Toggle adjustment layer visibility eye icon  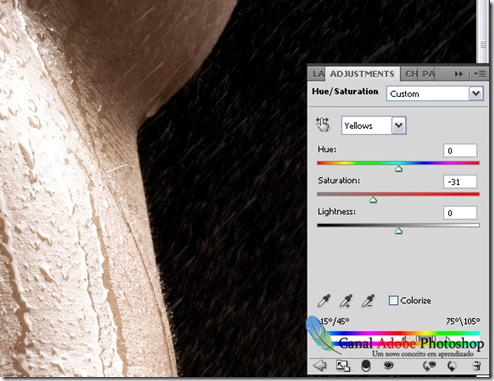pos(388,366)
